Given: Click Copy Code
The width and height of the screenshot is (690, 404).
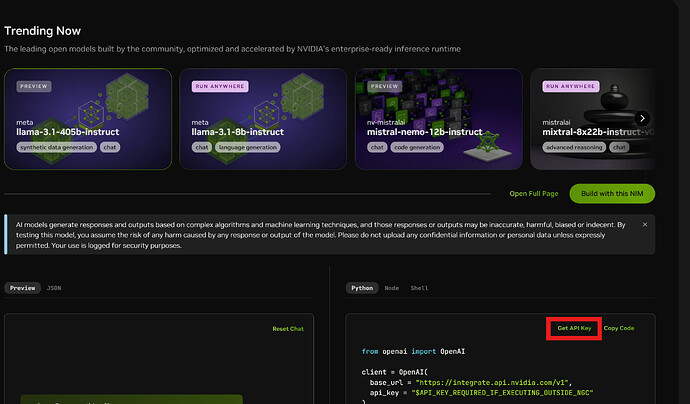Looking at the screenshot, I should [x=619, y=328].
